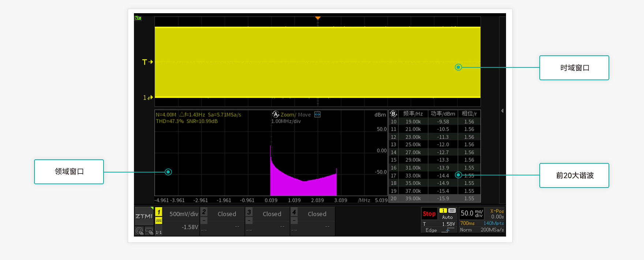Click the network status icon at top-left

[138, 18]
